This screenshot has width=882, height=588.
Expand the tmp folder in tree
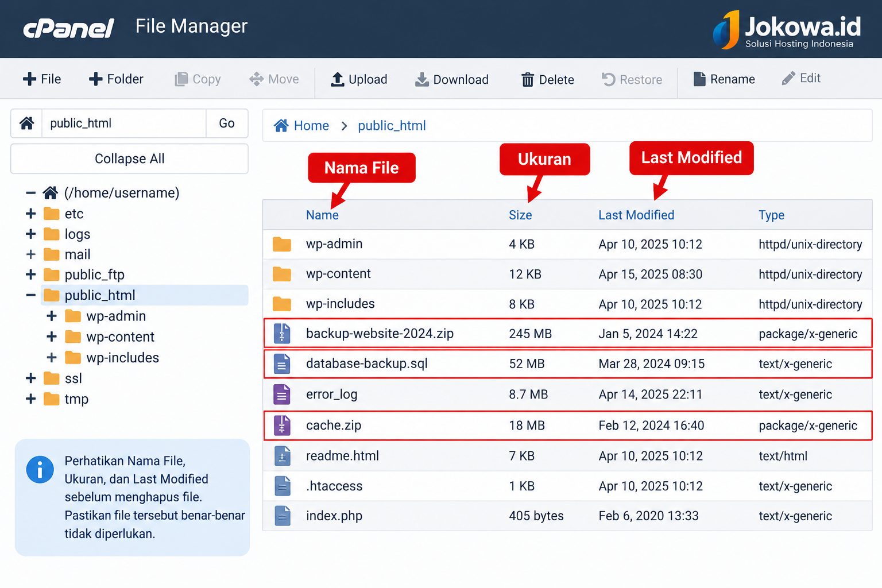(31, 399)
